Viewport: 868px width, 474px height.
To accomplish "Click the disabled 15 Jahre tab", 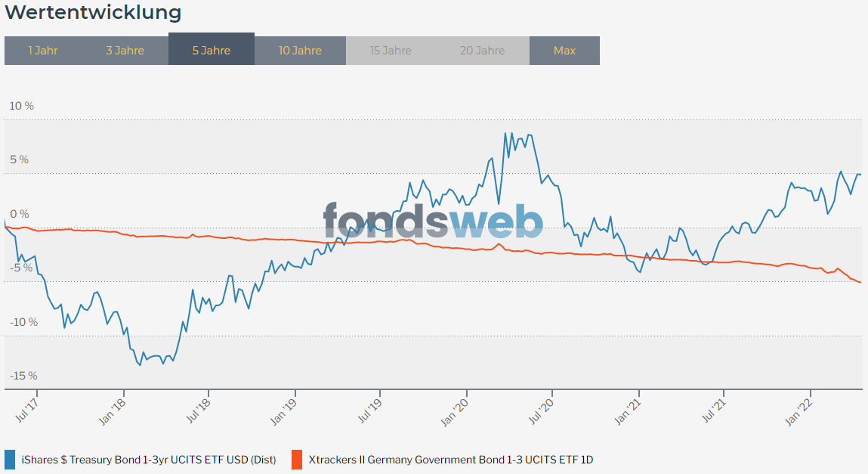I will click(x=391, y=51).
